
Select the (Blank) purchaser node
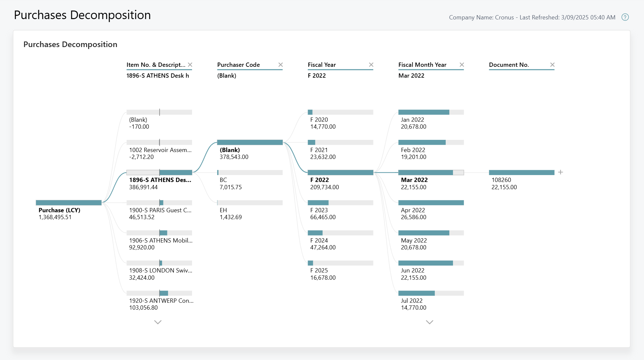click(x=250, y=142)
